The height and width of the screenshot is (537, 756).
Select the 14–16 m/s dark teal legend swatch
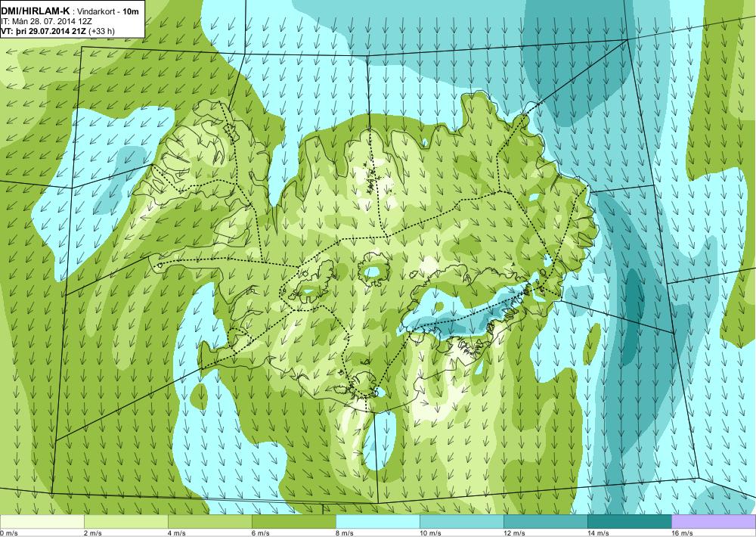coord(629,521)
